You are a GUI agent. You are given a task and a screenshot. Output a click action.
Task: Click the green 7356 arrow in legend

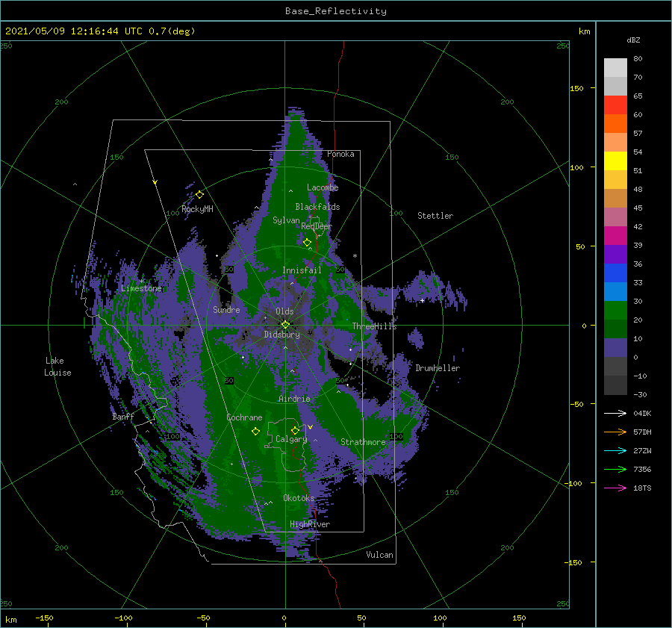(615, 470)
